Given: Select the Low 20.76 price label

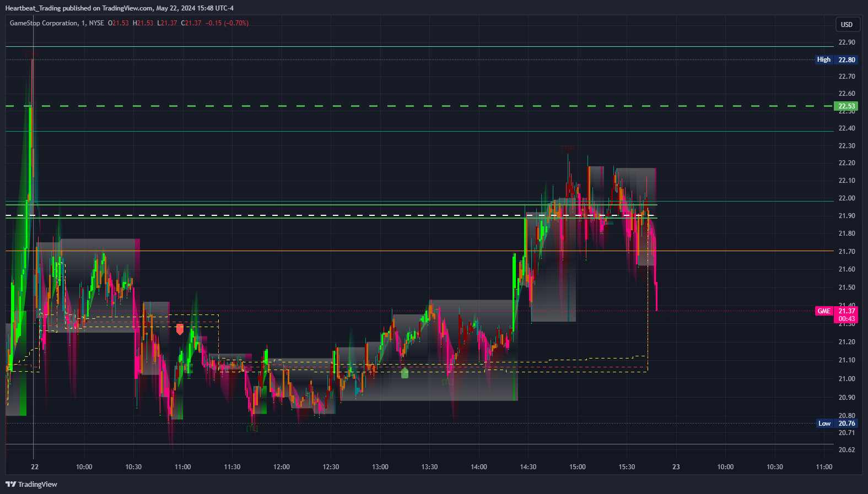Looking at the screenshot, I should click(837, 424).
